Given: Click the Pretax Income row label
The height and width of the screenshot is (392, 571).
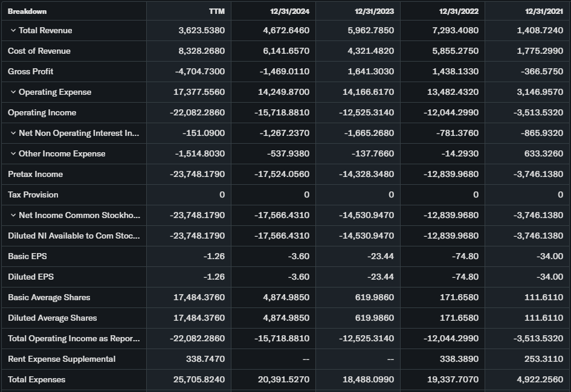Looking at the screenshot, I should pos(35,175).
